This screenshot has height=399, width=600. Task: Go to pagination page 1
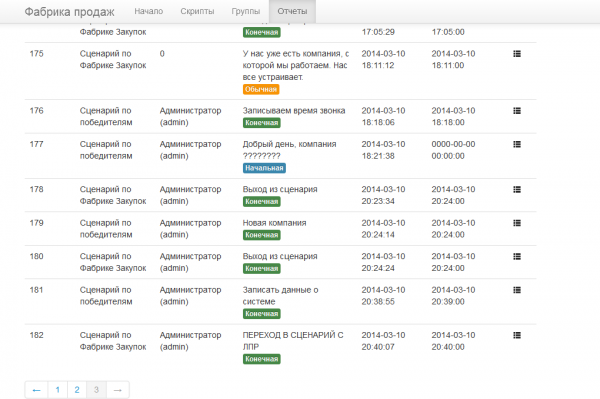tap(57, 390)
